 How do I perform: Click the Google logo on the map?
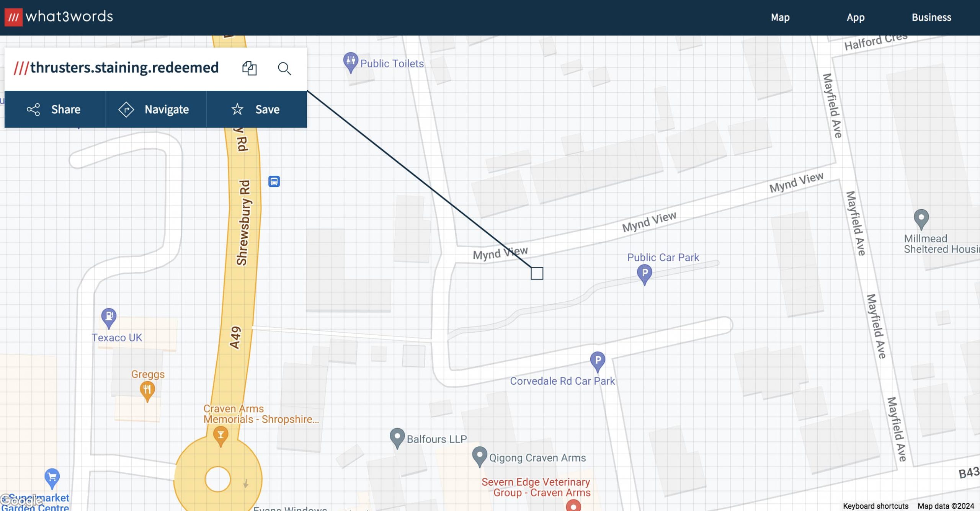click(x=21, y=500)
